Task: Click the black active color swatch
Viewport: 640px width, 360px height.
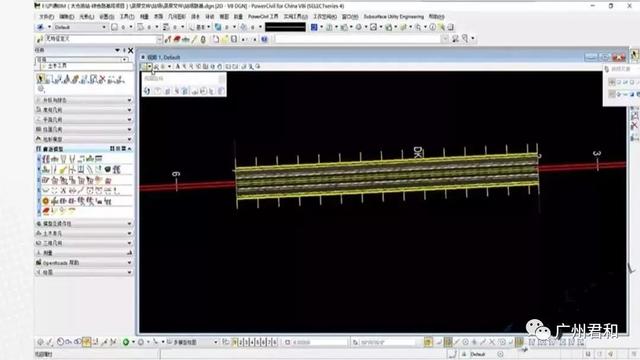Action: click(x=285, y=27)
